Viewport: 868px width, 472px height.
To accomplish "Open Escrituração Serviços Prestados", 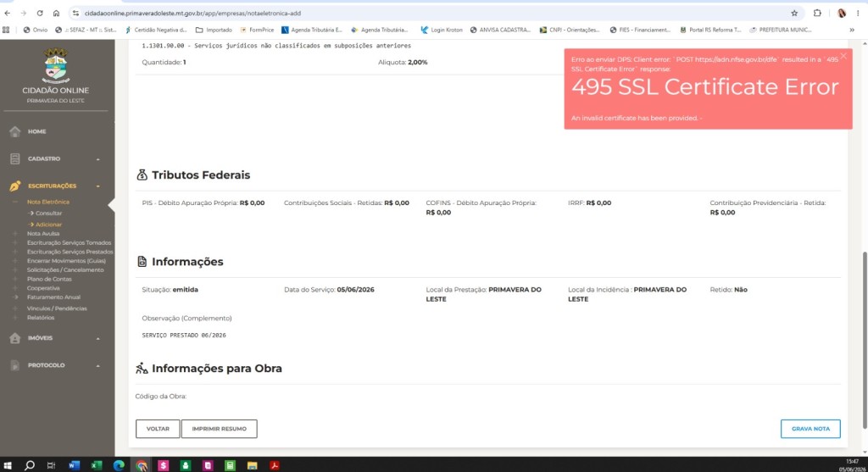I will click(x=70, y=252).
